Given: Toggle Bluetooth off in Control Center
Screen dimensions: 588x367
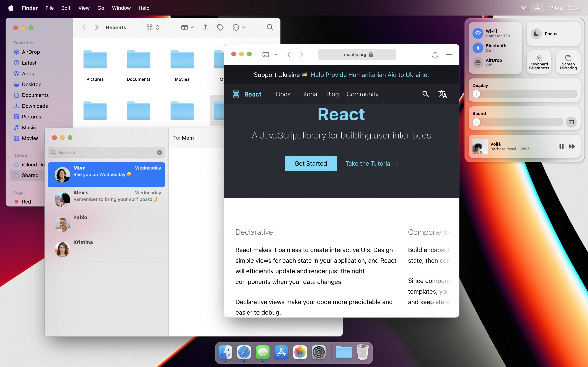Looking at the screenshot, I should 478,48.
